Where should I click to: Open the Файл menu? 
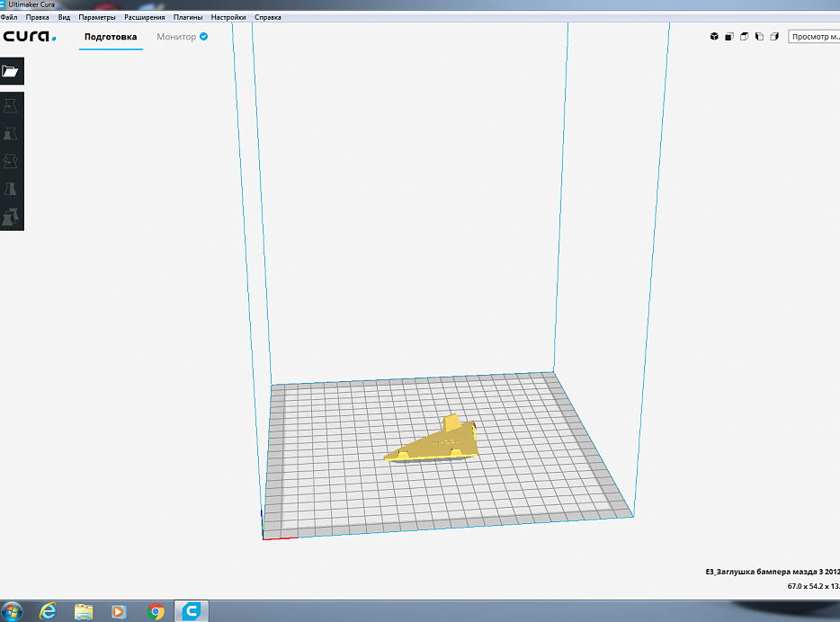(x=9, y=17)
